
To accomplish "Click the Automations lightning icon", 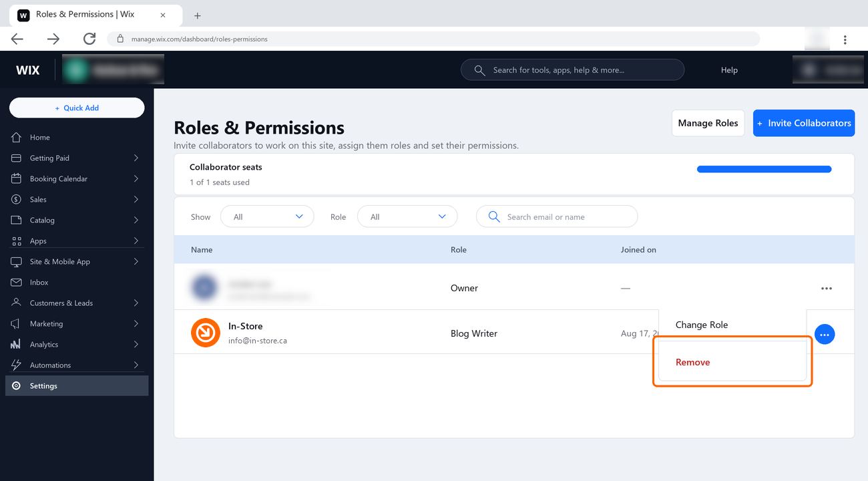I will point(17,365).
